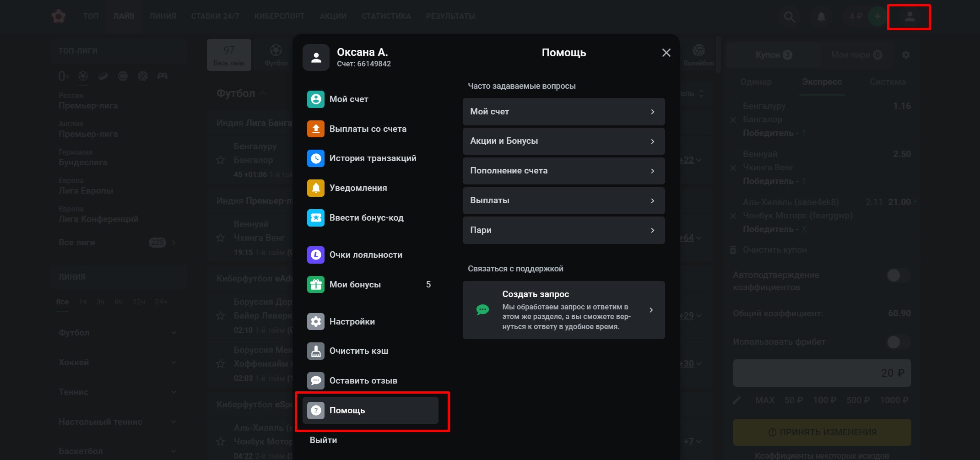980x460 pixels.
Task: Click the green add funds plus icon
Action: coord(877,17)
